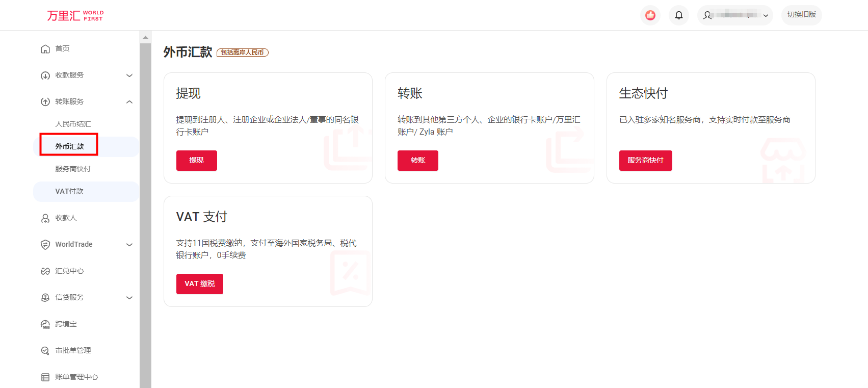Click the VAT 缴税 button
This screenshot has width=868, height=388.
(x=200, y=284)
